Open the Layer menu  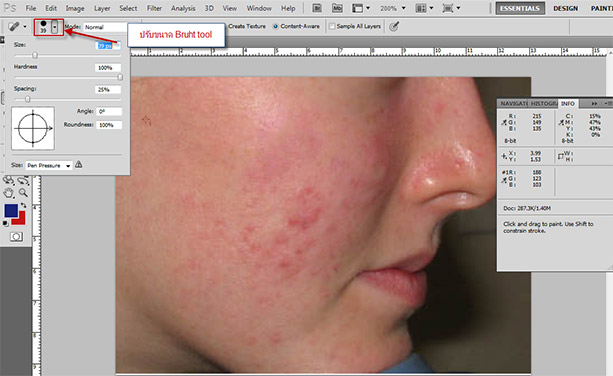click(x=102, y=8)
